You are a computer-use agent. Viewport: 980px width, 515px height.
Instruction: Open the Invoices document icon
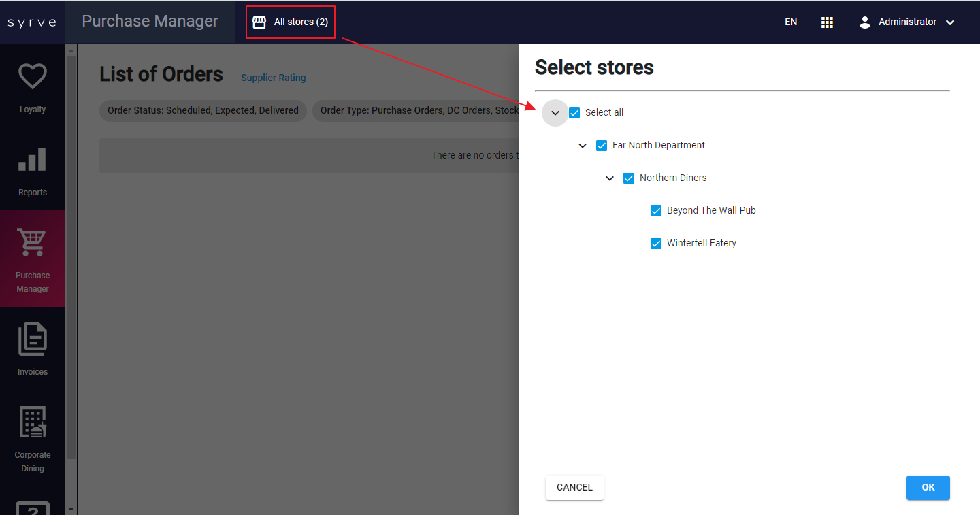coord(32,339)
